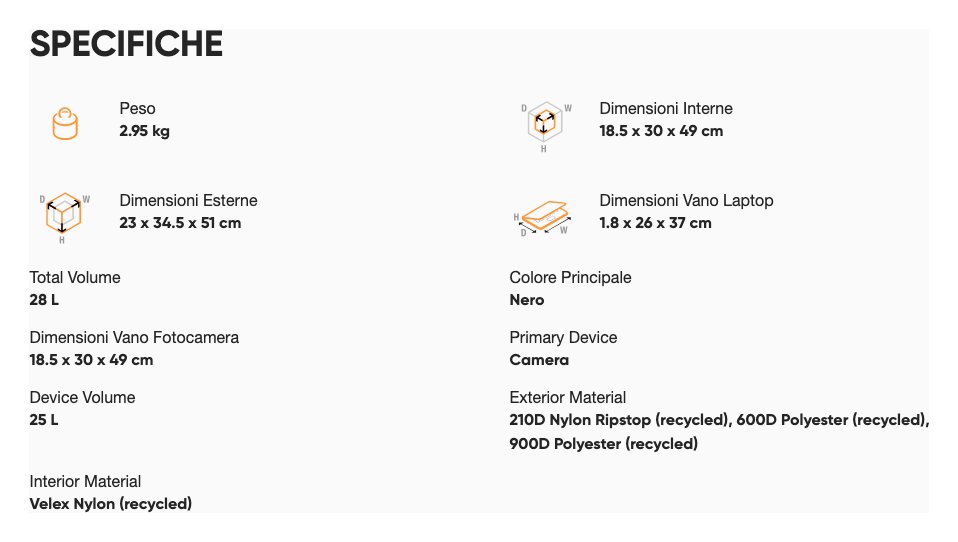Click the external dimensions cube icon
This screenshot has width=958, height=542.
[x=65, y=214]
